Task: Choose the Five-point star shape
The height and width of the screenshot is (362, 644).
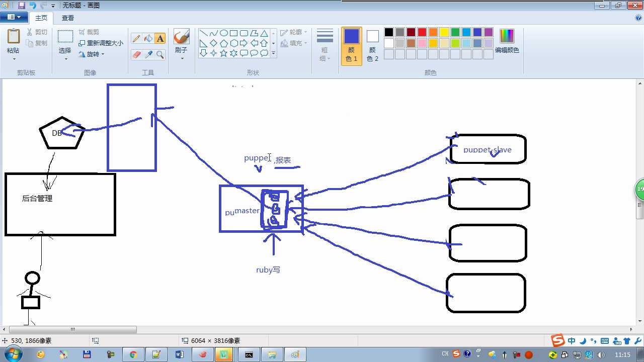Action: pyautogui.click(x=223, y=53)
